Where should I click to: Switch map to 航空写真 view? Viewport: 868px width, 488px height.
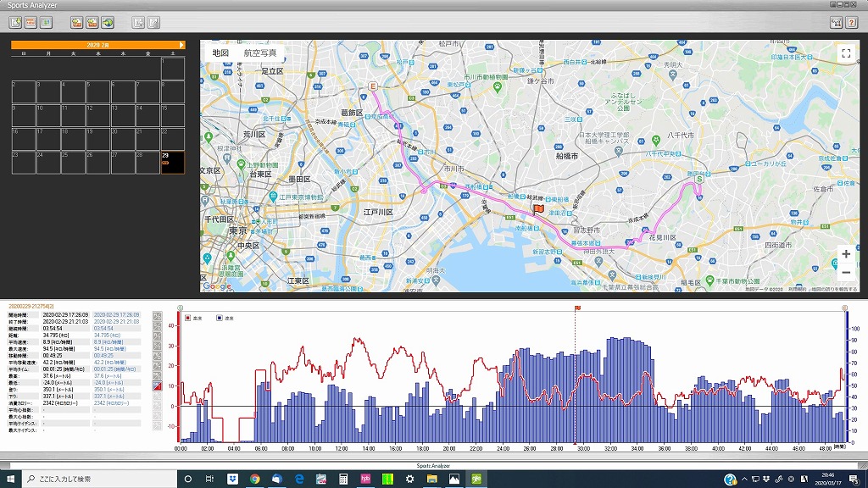coord(259,53)
